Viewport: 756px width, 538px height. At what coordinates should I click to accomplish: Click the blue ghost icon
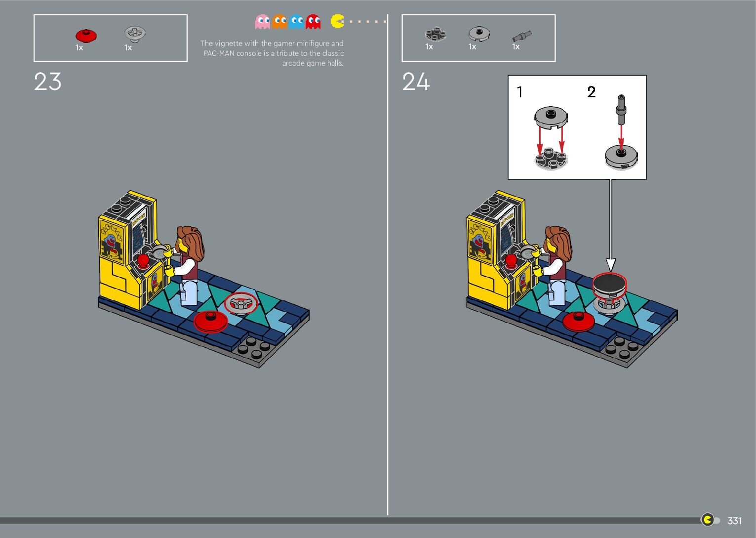tap(297, 22)
